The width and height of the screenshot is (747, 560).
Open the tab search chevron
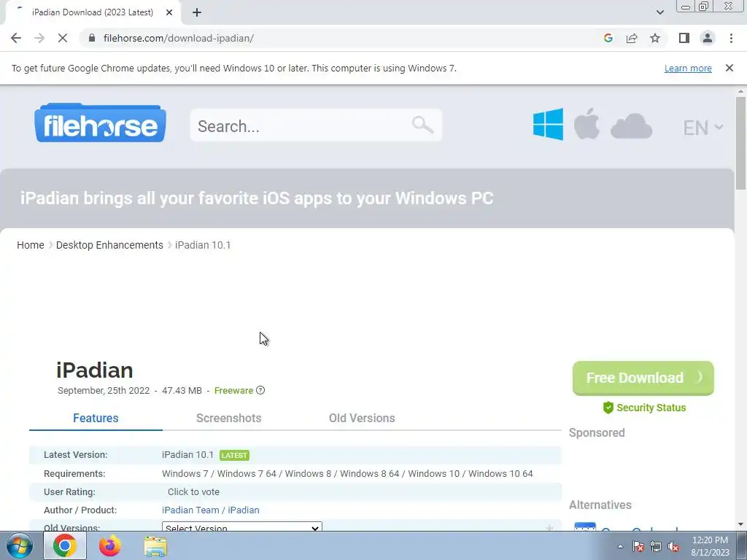[x=659, y=12]
